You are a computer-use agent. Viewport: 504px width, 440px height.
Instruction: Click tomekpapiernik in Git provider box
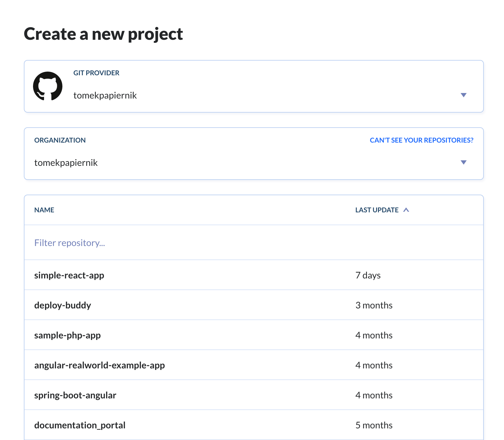105,95
